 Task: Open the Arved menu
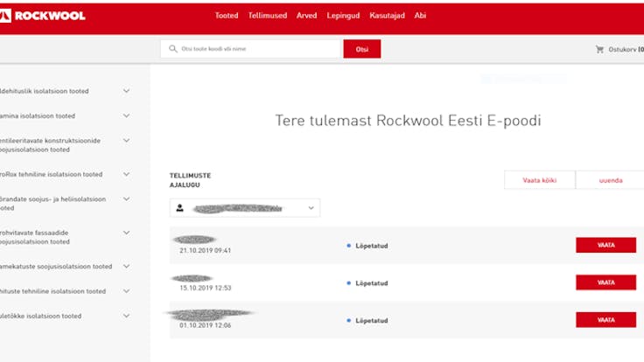click(307, 16)
